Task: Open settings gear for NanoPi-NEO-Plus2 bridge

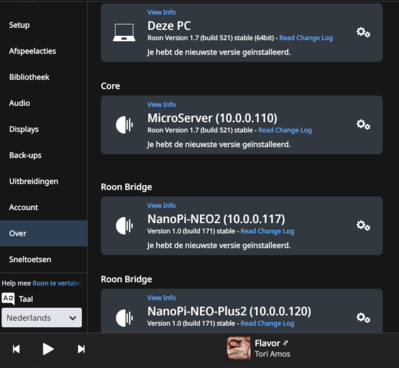Action: coord(363,318)
